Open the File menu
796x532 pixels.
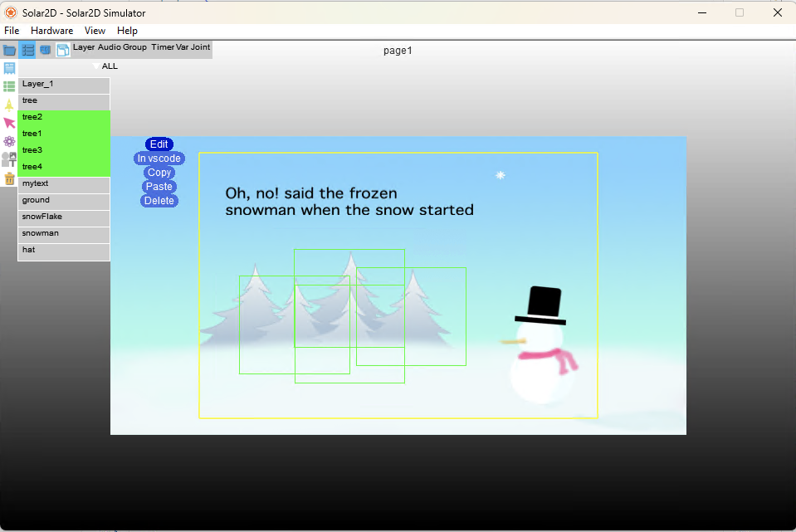12,31
